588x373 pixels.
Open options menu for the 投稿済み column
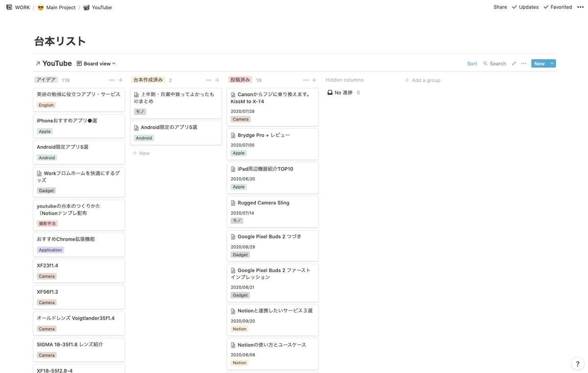coord(306,80)
